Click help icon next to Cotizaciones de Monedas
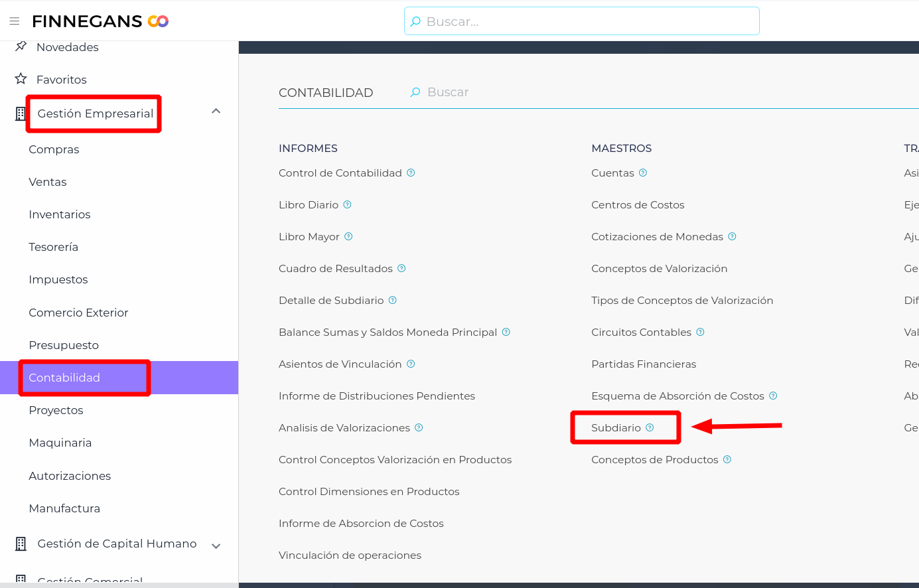 (732, 236)
